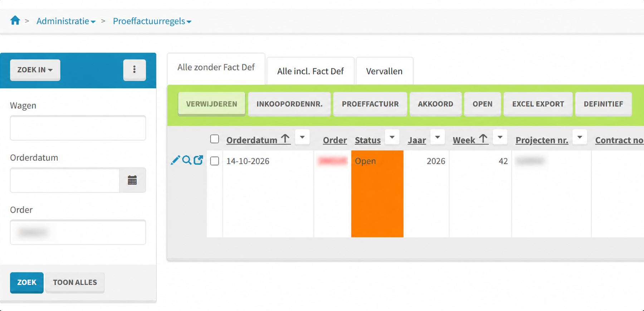This screenshot has height=311, width=644.
Task: Sort by the Status column header
Action: pyautogui.click(x=368, y=140)
